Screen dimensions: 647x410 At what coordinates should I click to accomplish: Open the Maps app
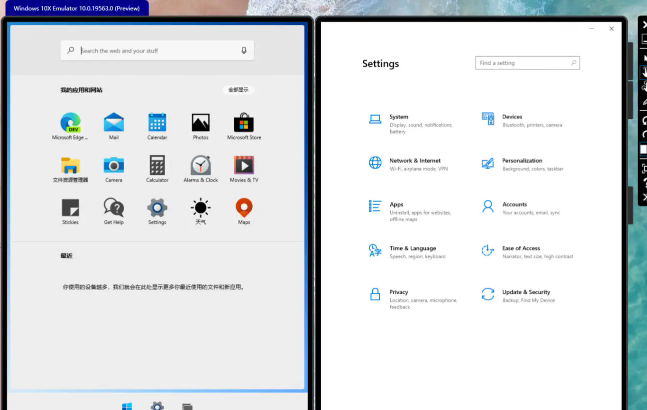[244, 208]
